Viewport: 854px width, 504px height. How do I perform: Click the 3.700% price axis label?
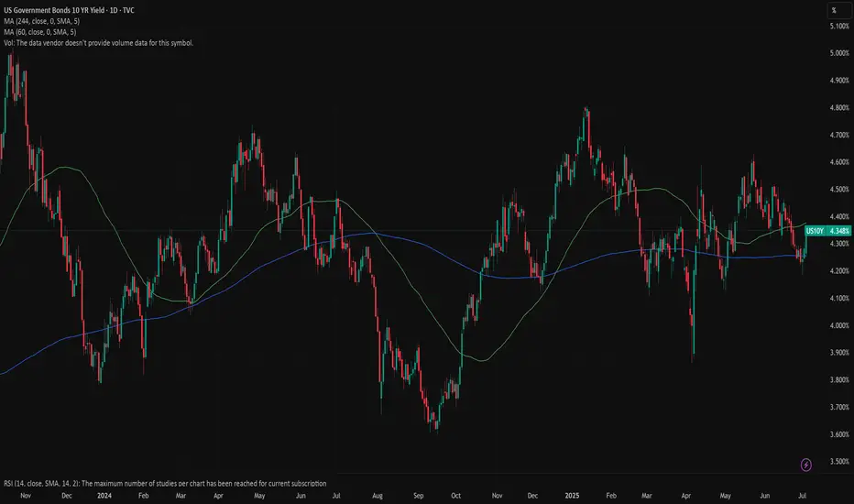(x=839, y=408)
